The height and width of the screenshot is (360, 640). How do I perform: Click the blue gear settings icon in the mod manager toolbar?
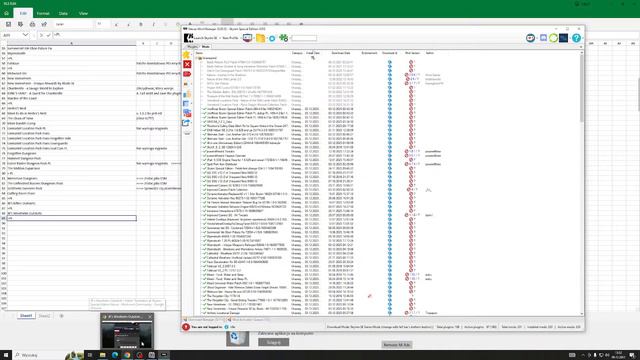272,38
